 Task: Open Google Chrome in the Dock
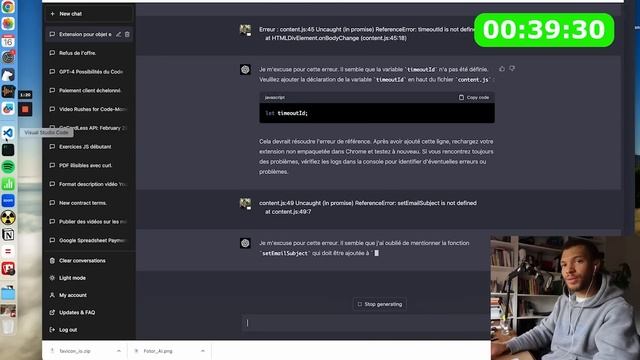tap(8, 7)
